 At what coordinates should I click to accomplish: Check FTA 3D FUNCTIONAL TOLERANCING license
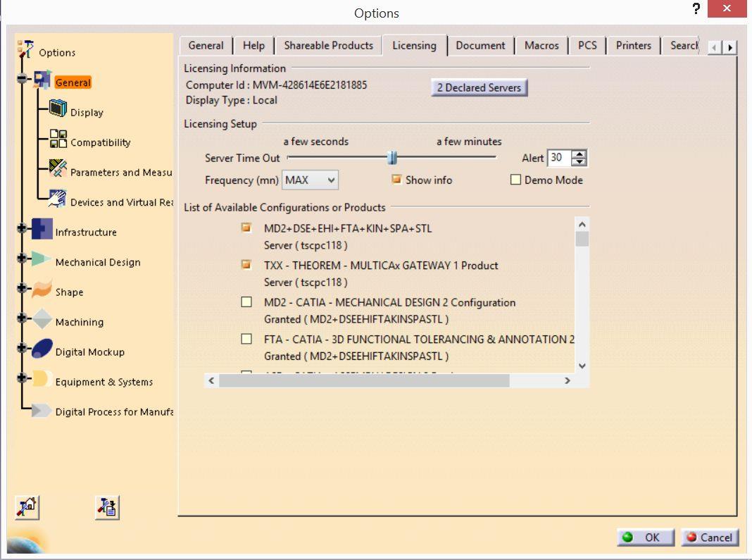[246, 339]
